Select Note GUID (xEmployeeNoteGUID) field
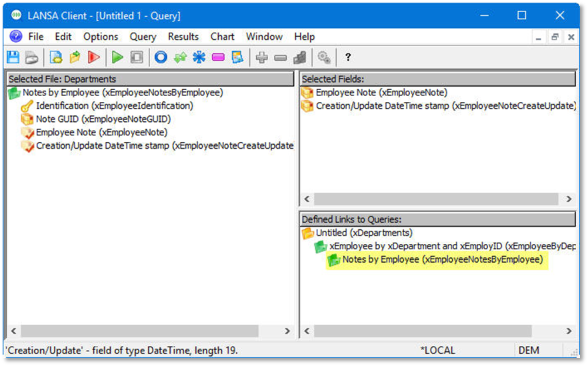The image size is (588, 366). tap(103, 119)
